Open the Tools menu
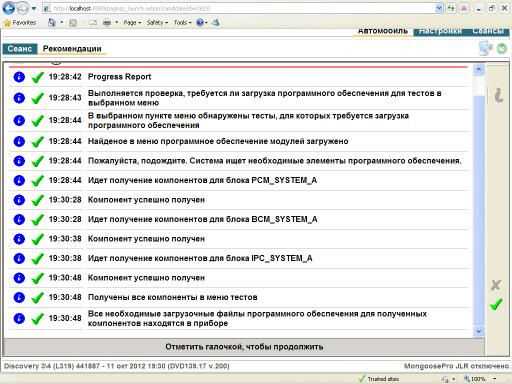Image resolution: width=512 pixels, height=384 pixels. pyautogui.click(x=182, y=23)
